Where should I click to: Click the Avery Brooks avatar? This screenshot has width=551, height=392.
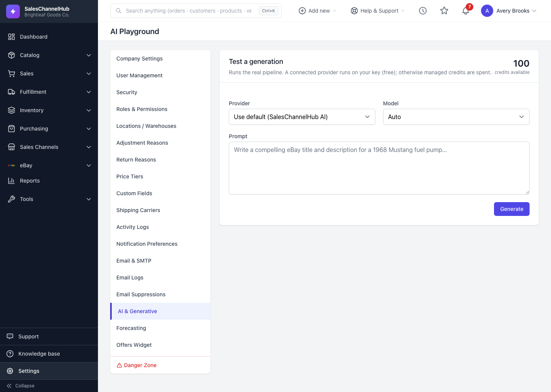click(487, 11)
